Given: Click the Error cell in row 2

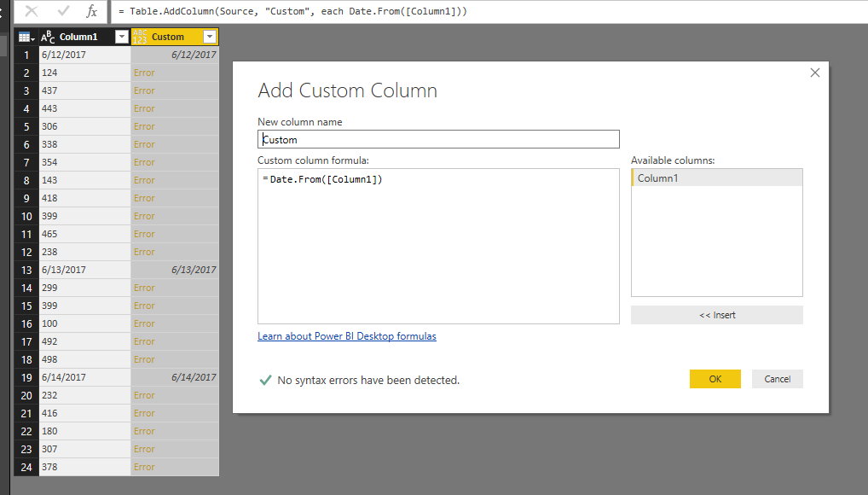Looking at the screenshot, I should 175,73.
